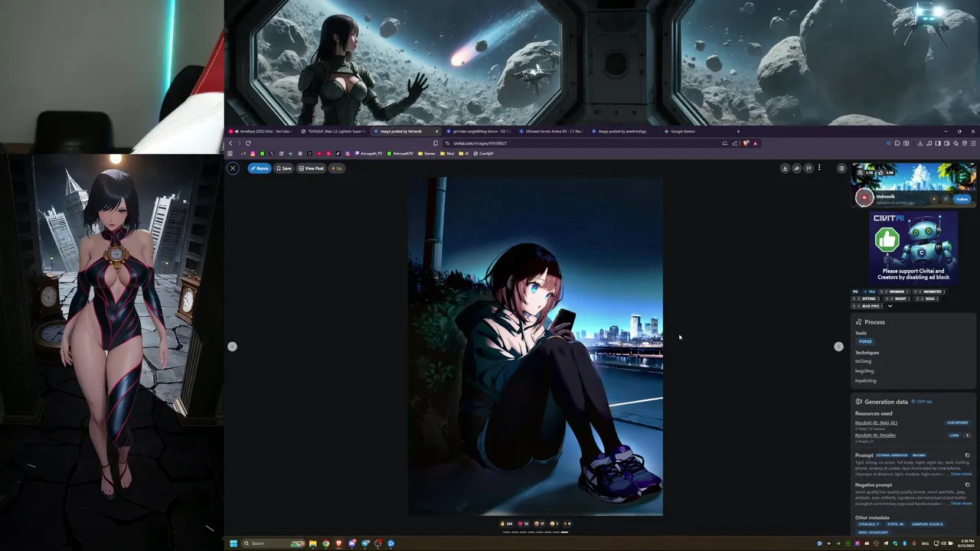This screenshot has height=551, width=980.
Task: Click the tip creator lightning button beside Follow
Action: pos(934,199)
